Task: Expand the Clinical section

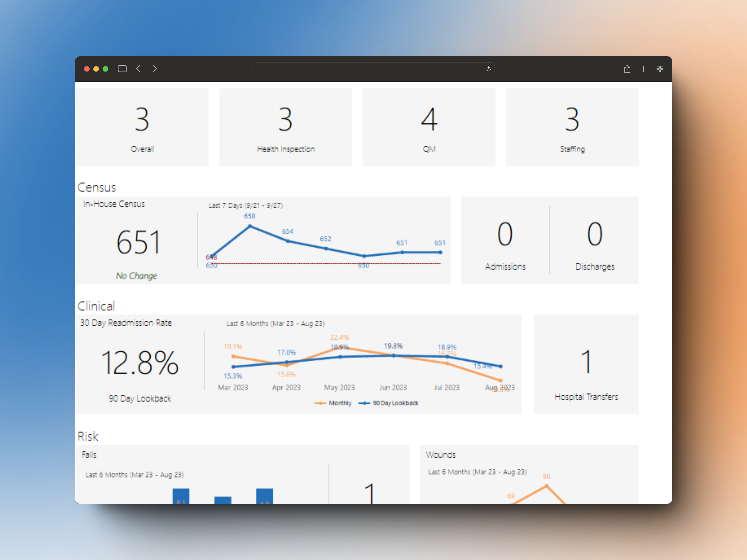Action: point(96,306)
